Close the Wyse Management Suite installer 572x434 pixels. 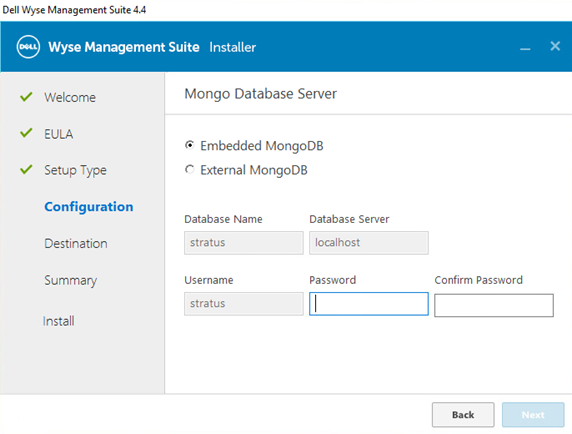click(x=555, y=46)
